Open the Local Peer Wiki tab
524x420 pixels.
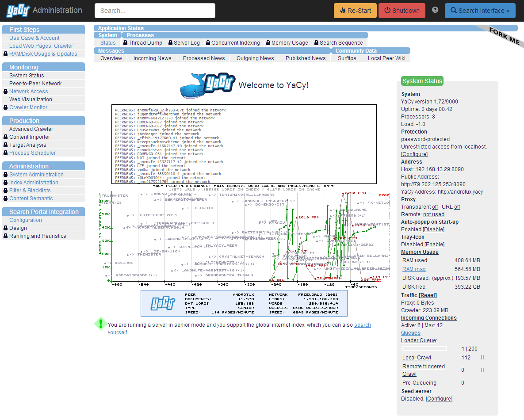(386, 58)
